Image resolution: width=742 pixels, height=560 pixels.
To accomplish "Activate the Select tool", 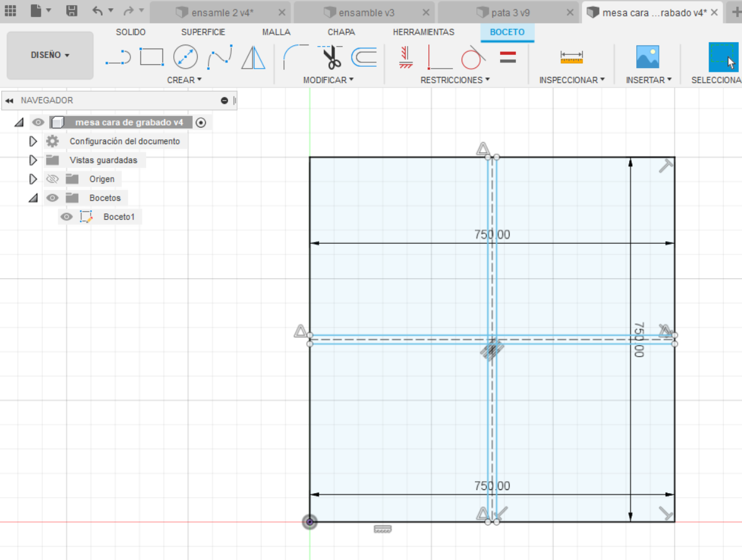I will tap(724, 57).
